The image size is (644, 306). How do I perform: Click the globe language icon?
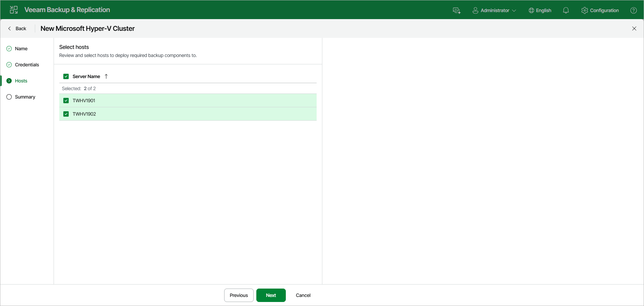point(531,10)
